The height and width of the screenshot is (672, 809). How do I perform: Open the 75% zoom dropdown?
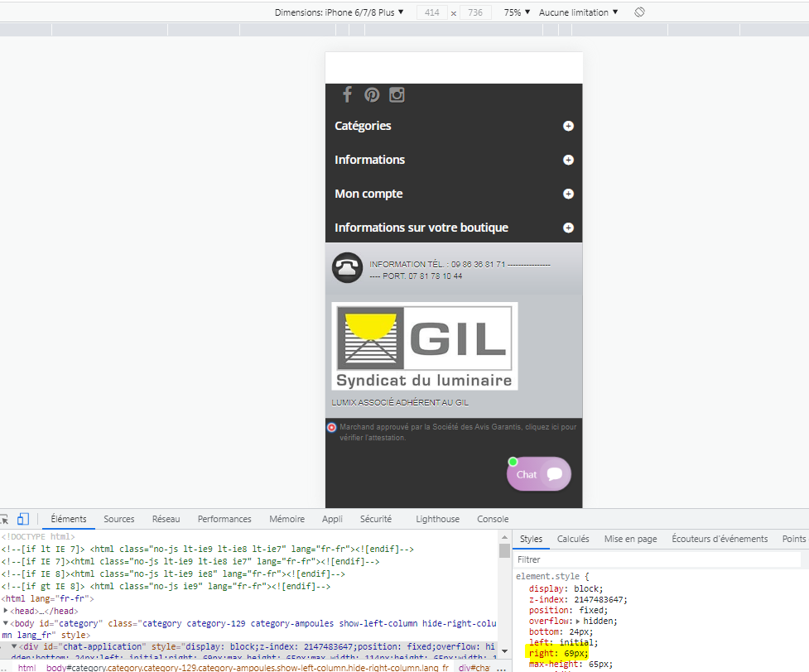(517, 12)
